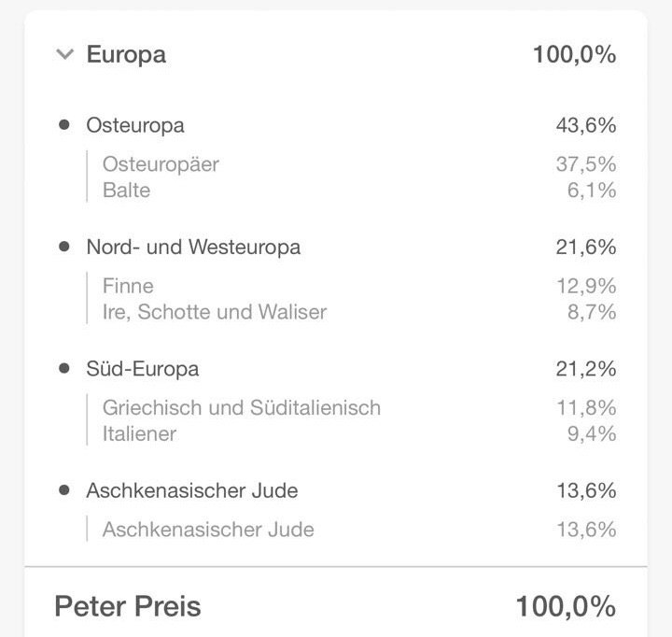The width and height of the screenshot is (672, 637).
Task: Select the Finne sub-entry
Action: pos(128,286)
